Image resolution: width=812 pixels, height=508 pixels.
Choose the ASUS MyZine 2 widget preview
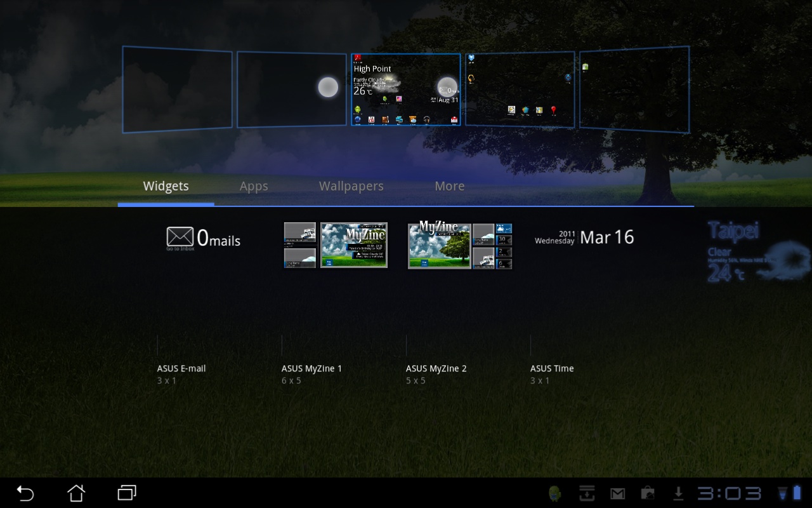click(x=459, y=245)
